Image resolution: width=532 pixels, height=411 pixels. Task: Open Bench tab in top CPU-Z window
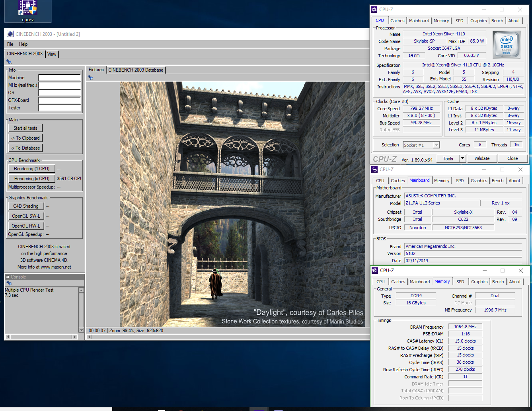497,21
